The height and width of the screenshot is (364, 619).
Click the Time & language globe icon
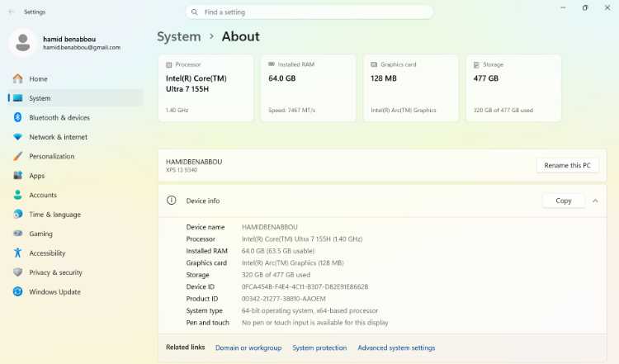point(18,214)
